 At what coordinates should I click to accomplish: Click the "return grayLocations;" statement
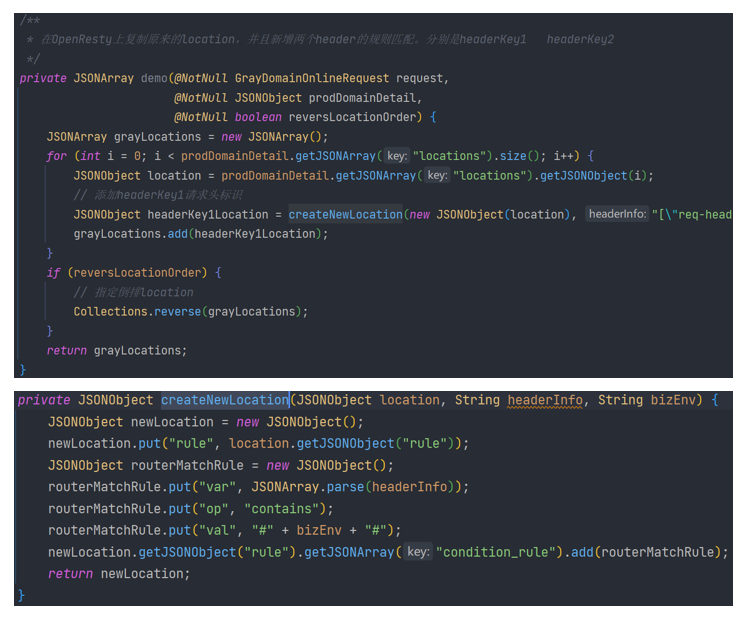tap(116, 351)
